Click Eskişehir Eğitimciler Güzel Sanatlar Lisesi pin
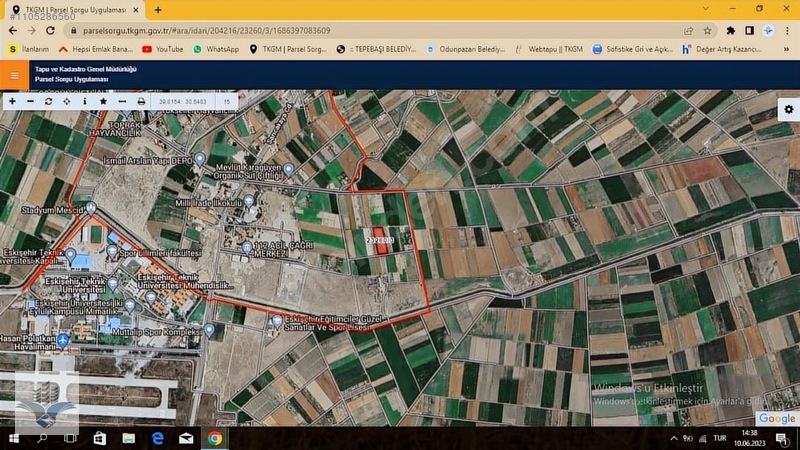Screen dimensions: 800x450 tap(277, 321)
